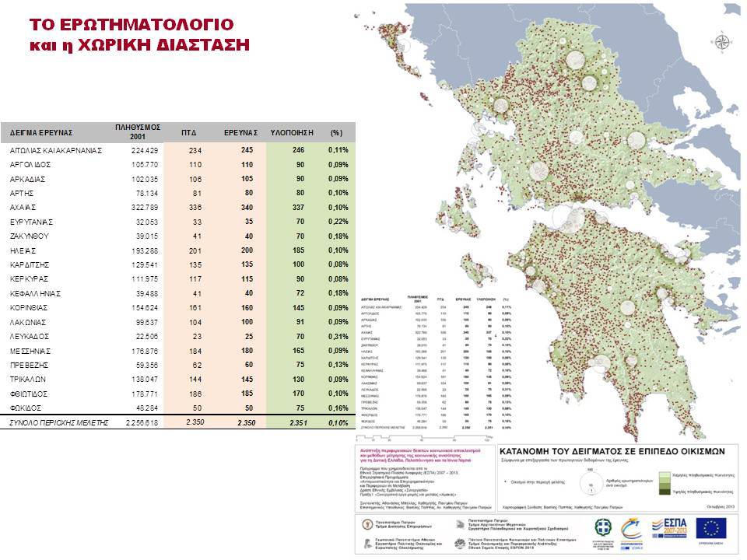Click the total ΥΛΟΠΟΙΗΣΗ value 2.351

point(298,423)
